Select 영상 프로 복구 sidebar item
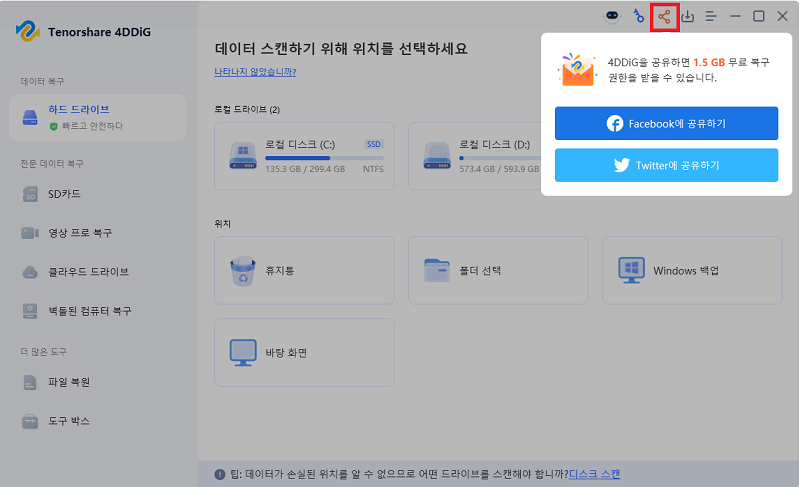The height and width of the screenshot is (487, 799). (97, 233)
